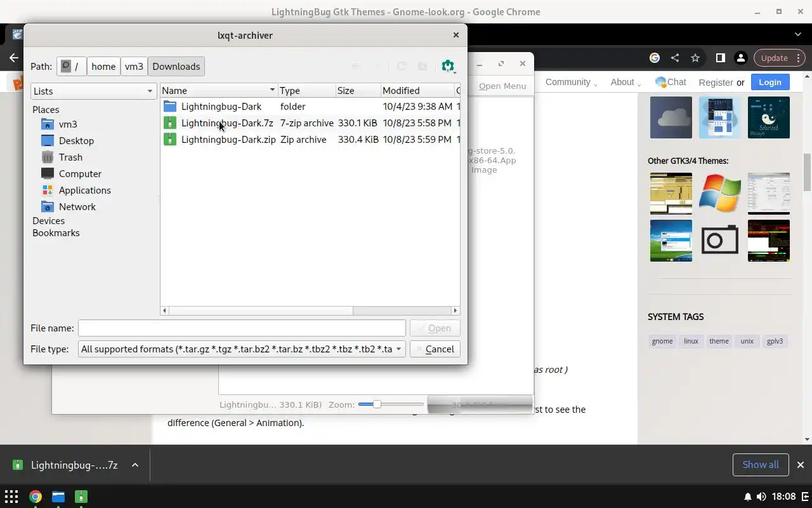Click the File name input field
This screenshot has height=508, width=812.
[x=242, y=328]
